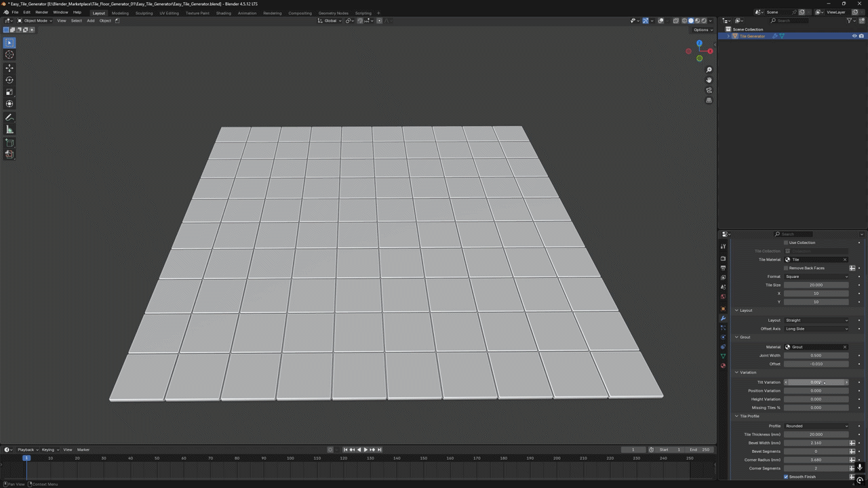Viewport: 868px width, 488px height.
Task: Activate the Rotate tool
Action: 9,80
